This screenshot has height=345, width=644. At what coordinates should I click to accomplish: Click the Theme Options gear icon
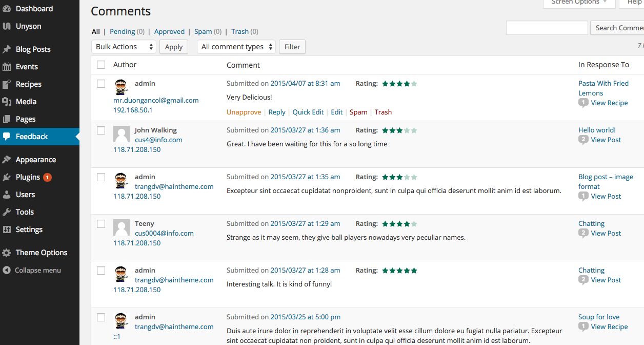click(7, 253)
